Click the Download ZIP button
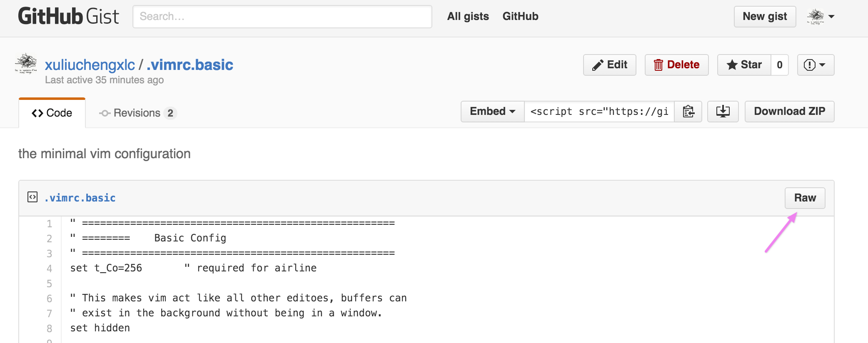 pos(789,112)
